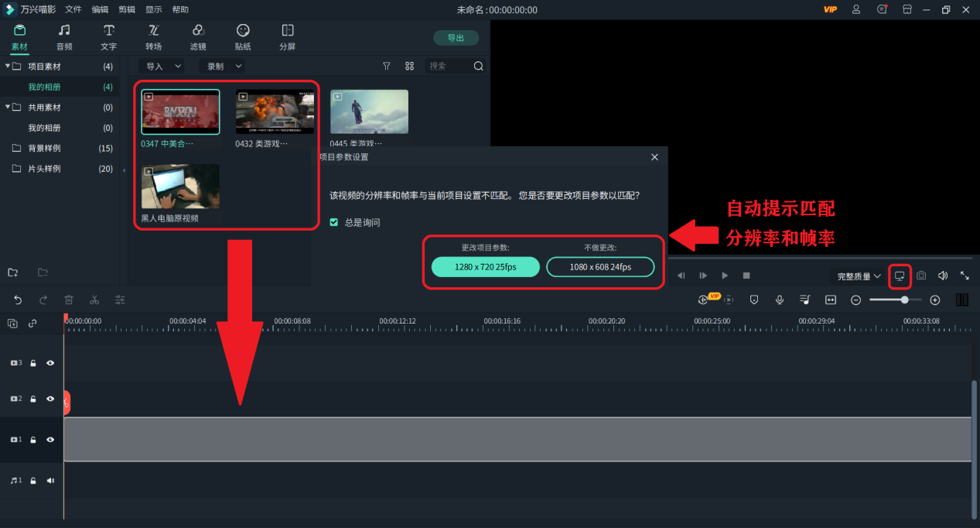
Task: Open the audio mixer icon near timeline
Action: tap(804, 300)
